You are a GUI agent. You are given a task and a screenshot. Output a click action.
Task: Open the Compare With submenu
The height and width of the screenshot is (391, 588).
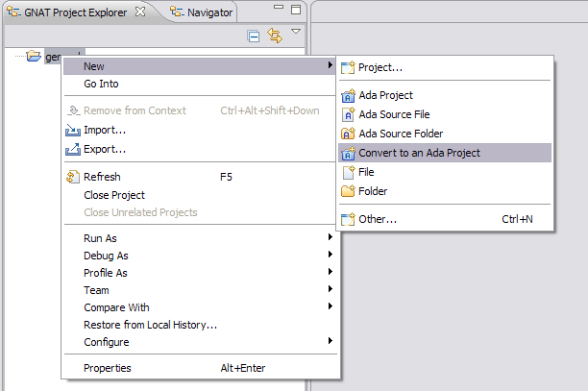pos(200,307)
